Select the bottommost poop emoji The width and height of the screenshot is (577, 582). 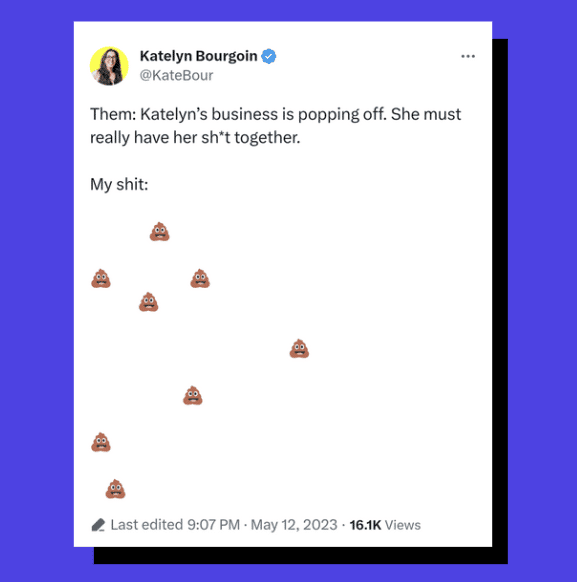tap(115, 489)
